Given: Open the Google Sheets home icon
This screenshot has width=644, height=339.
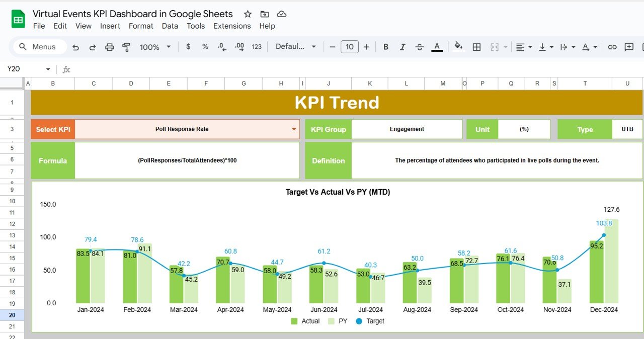Looking at the screenshot, I should [x=18, y=20].
